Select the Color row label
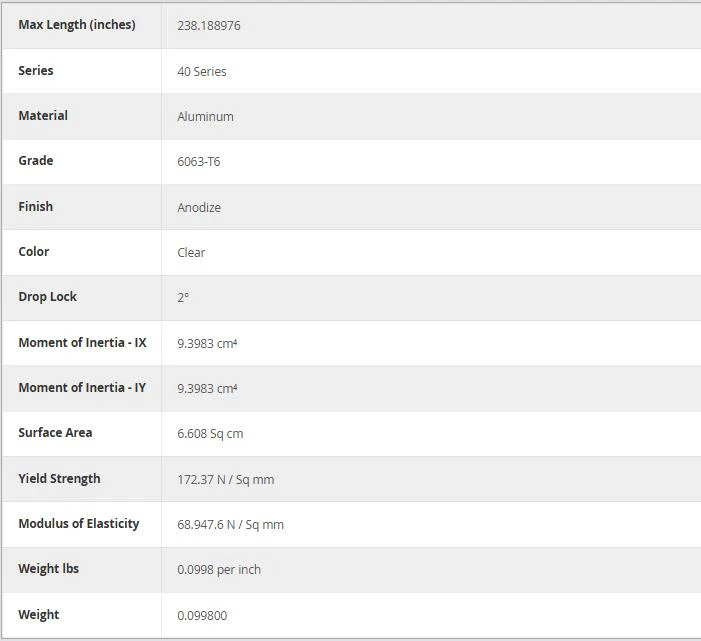The height and width of the screenshot is (641, 701). 34,251
